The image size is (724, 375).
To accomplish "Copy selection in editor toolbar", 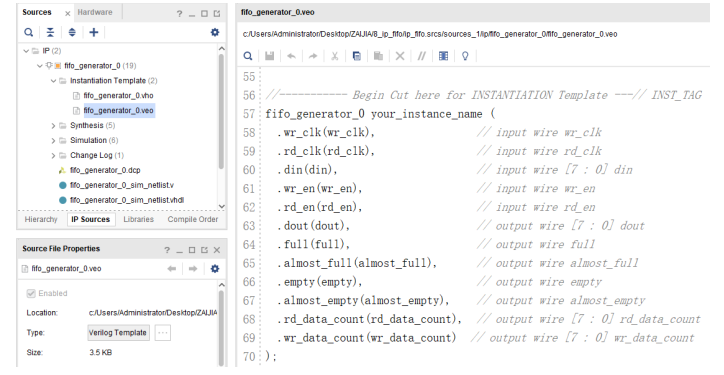I will pos(356,56).
